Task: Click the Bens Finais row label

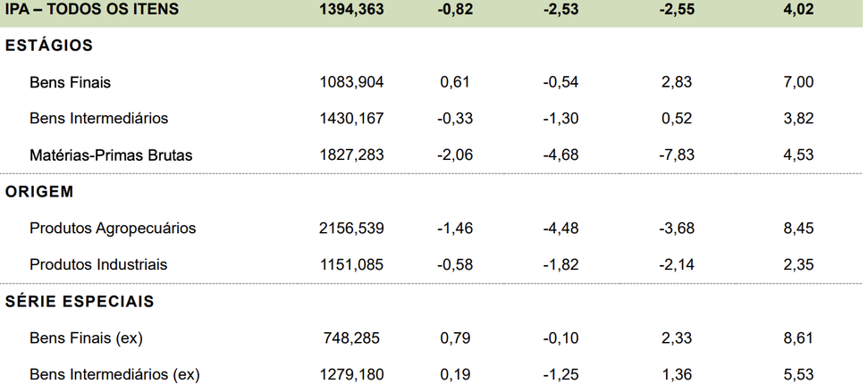Action: pos(71,82)
